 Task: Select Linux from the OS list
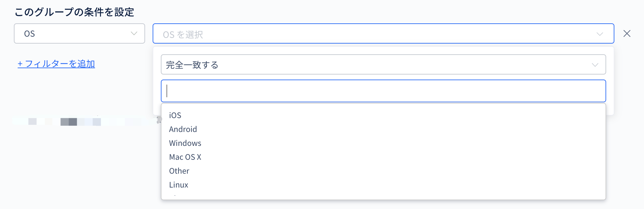[x=179, y=185]
